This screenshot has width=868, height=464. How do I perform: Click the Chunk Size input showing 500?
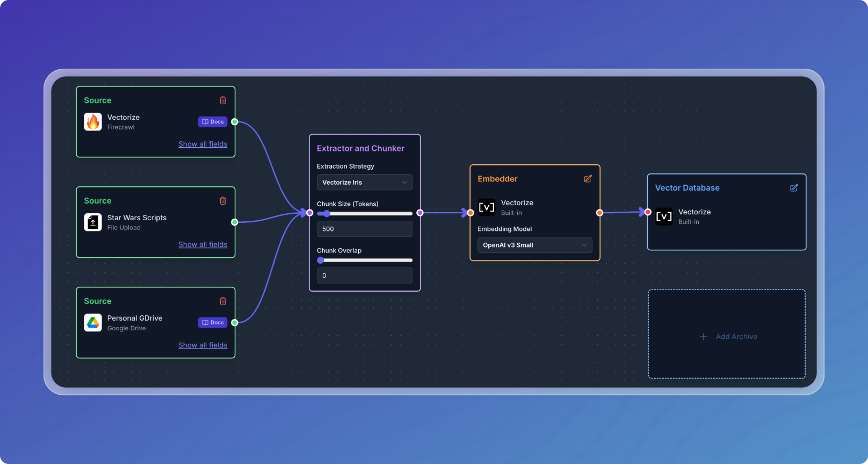click(365, 229)
